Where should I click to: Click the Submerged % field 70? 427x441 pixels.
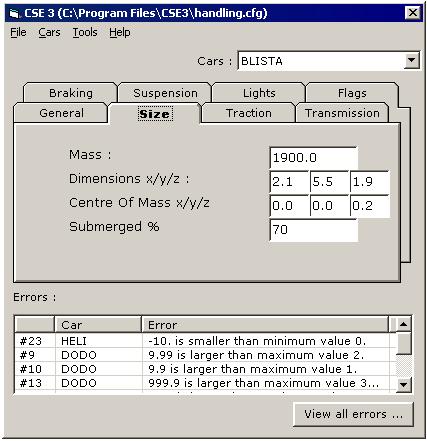[x=313, y=230]
